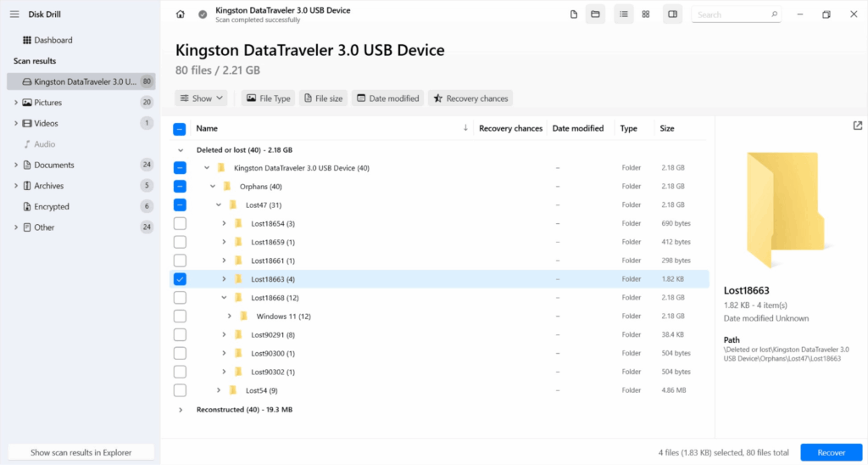Open the hamburger menu beside Disk Drill
Screen dimensions: 868x465
(14, 14)
